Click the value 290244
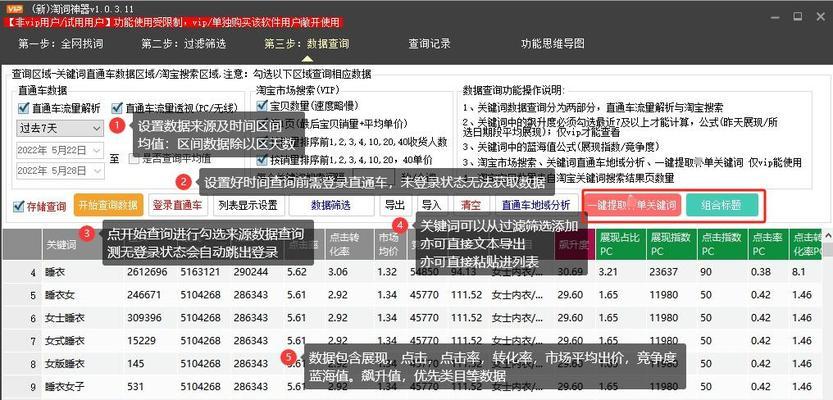833x400 pixels. [x=251, y=273]
